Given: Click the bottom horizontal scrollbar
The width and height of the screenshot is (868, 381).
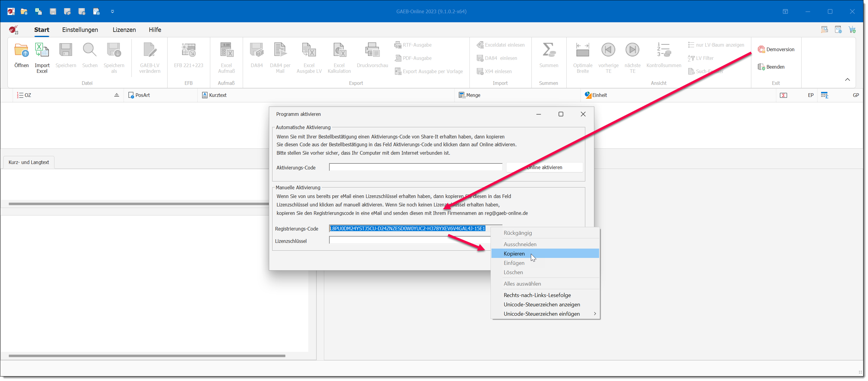Looking at the screenshot, I should 147,356.
